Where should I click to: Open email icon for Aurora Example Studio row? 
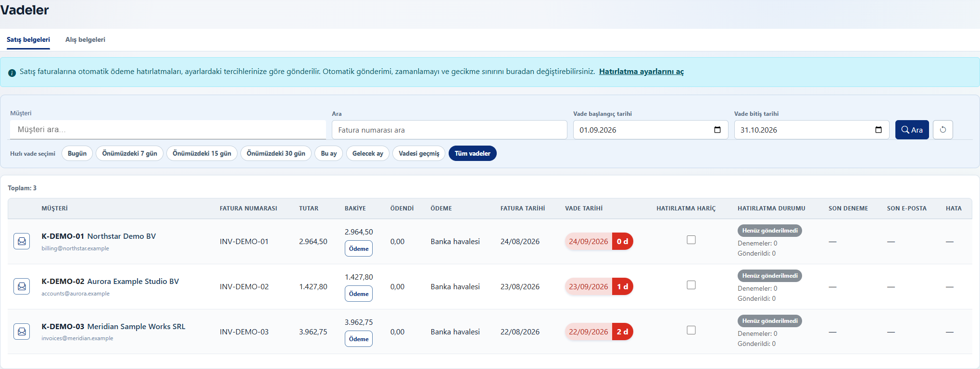click(x=22, y=286)
